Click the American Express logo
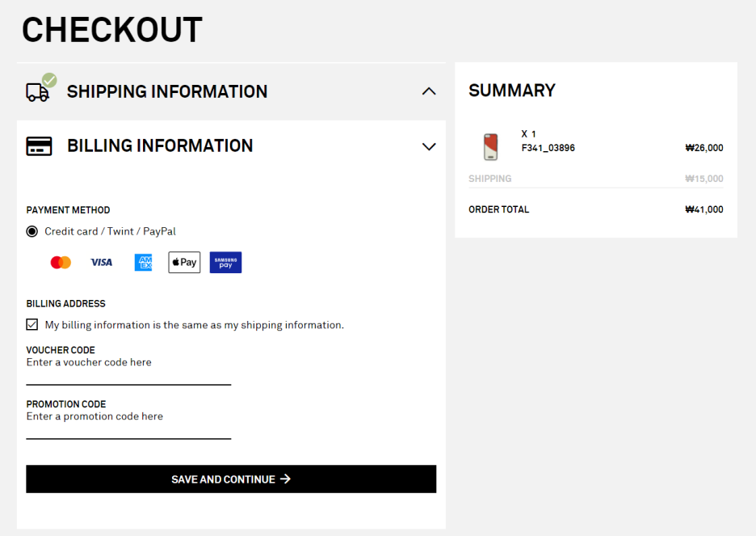Screen dimensions: 756x536 click(143, 263)
